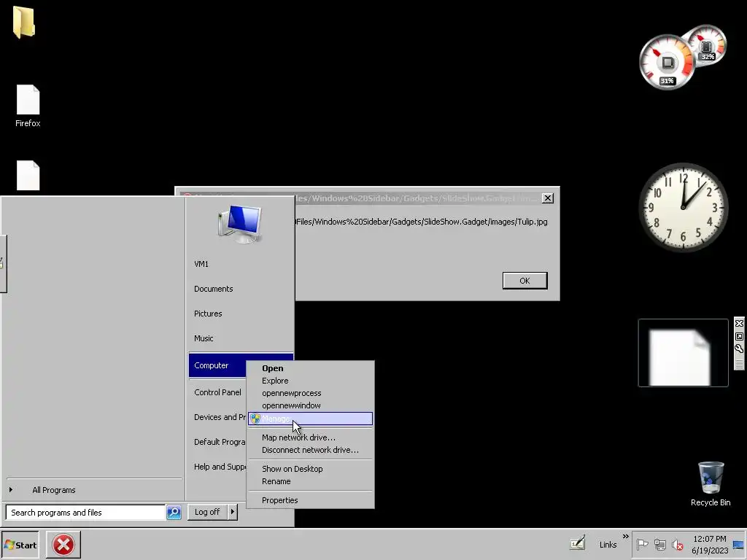Click the taskbar clock and date
The height and width of the screenshot is (560, 747).
tap(709, 545)
